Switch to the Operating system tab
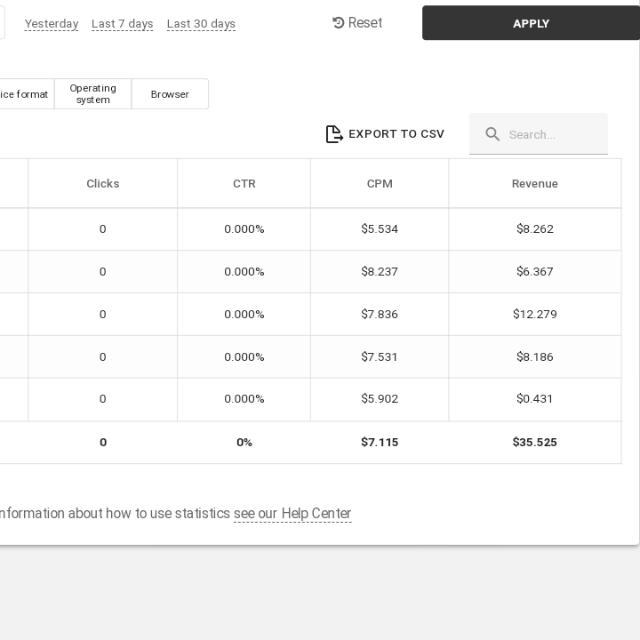 click(x=93, y=94)
